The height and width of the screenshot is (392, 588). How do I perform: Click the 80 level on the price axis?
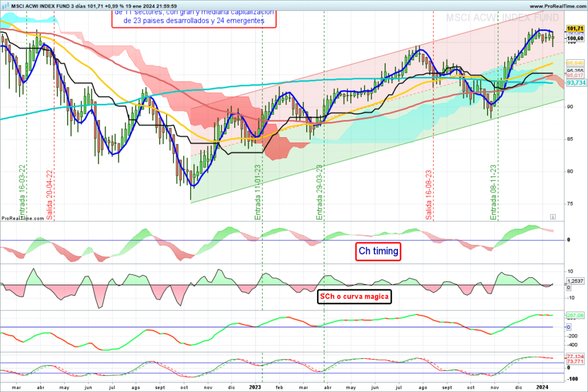coord(570,171)
